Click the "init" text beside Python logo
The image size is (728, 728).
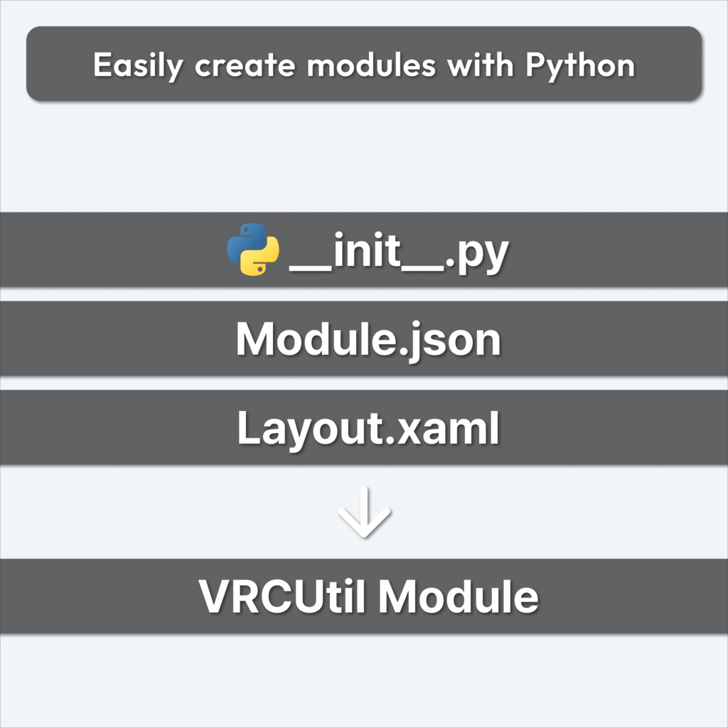[367, 250]
